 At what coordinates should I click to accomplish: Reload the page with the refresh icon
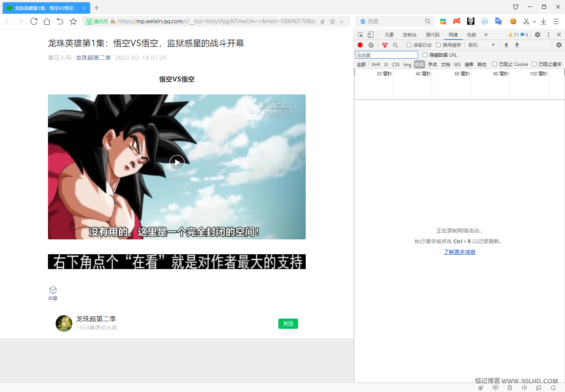point(34,21)
